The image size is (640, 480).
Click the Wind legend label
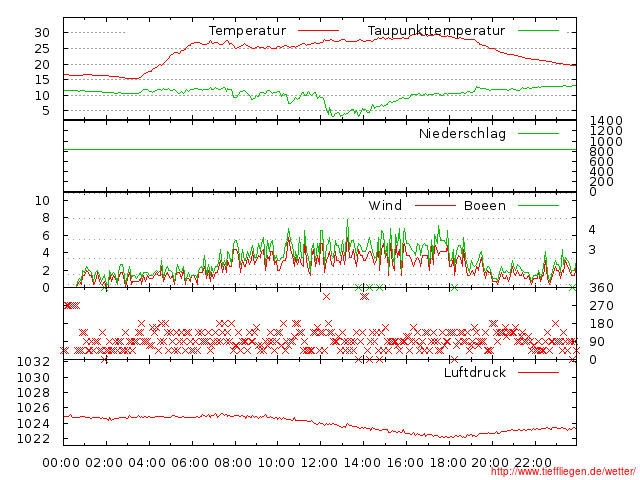pos(385,205)
